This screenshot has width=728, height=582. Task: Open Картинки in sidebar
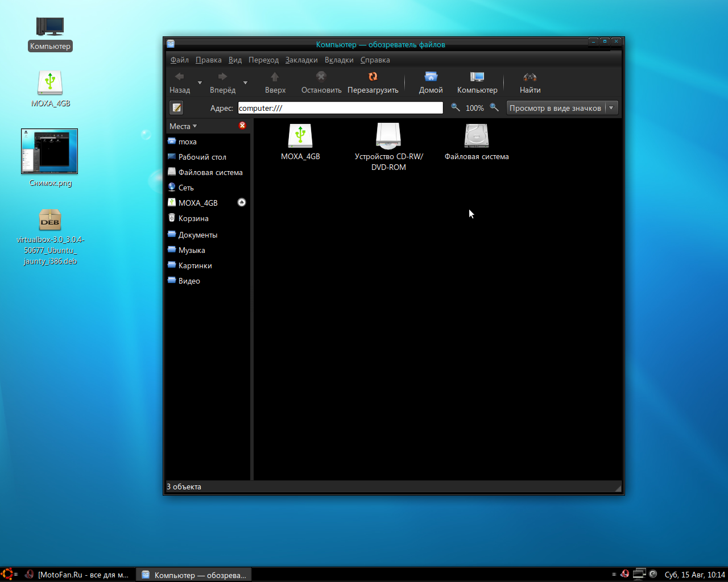[x=208, y=265]
